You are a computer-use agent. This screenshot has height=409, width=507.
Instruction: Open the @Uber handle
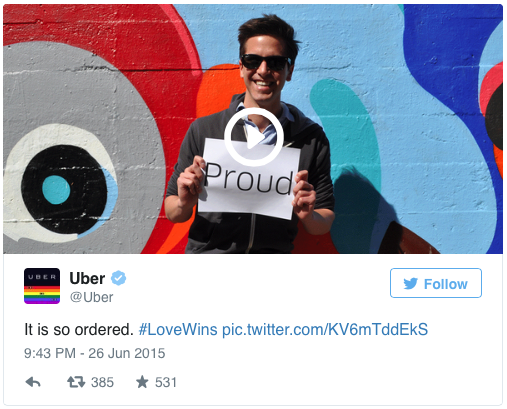91,297
